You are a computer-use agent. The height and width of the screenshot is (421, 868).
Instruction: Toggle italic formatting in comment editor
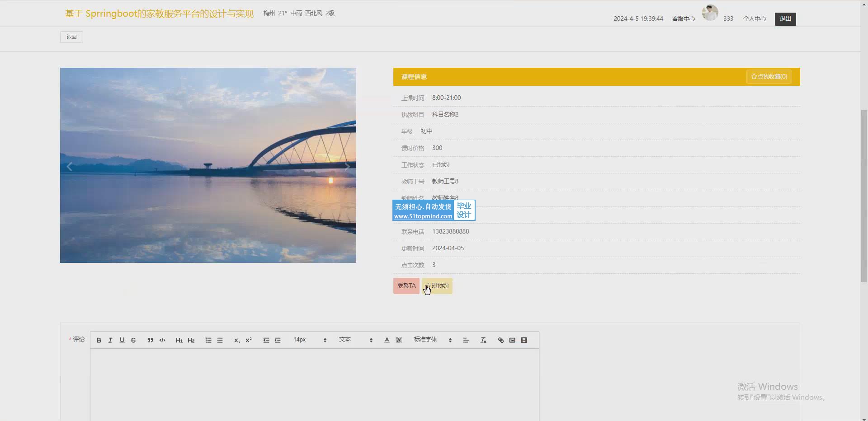tap(110, 340)
